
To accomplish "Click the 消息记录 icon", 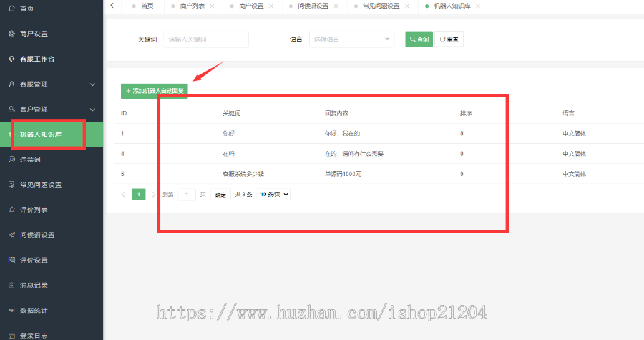I will (11, 285).
